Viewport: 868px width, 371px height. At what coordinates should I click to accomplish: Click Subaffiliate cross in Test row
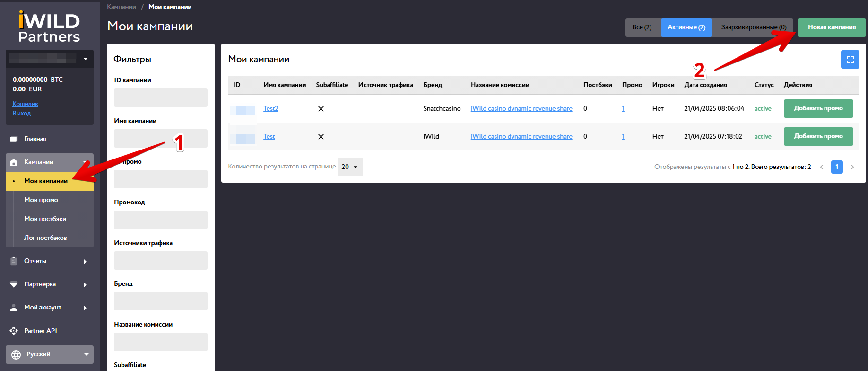(321, 137)
